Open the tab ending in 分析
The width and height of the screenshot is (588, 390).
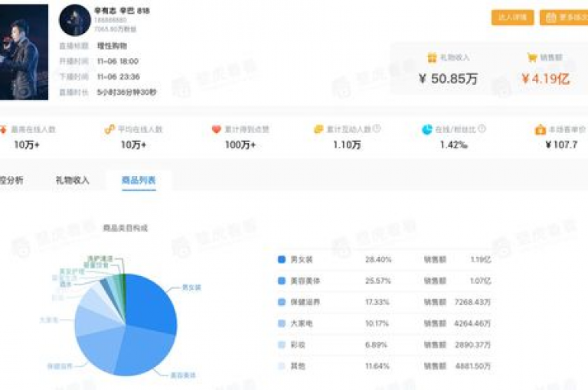coord(11,180)
